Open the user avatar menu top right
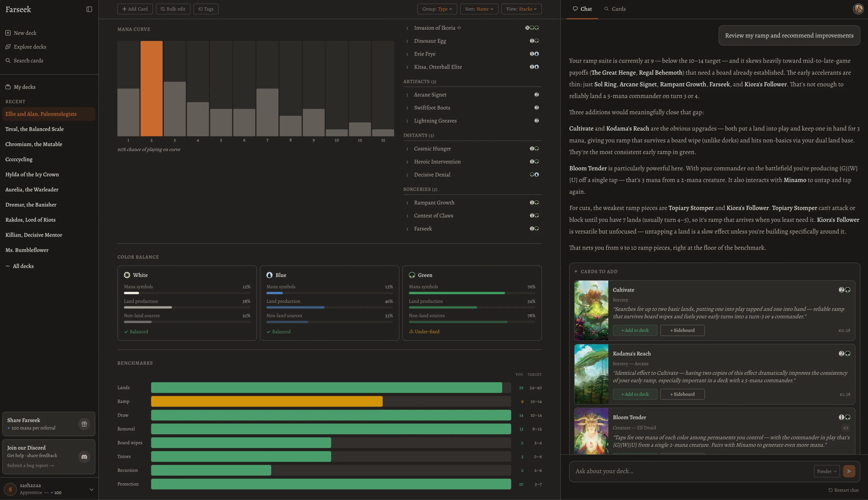The height and width of the screenshot is (500, 868). point(858,9)
